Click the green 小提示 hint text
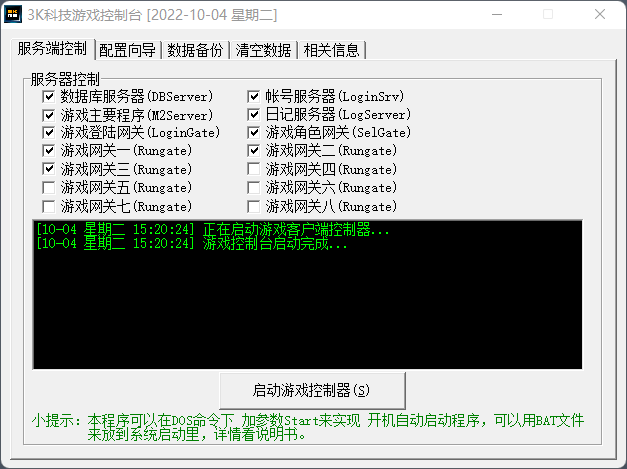The image size is (627, 469). click(308, 427)
